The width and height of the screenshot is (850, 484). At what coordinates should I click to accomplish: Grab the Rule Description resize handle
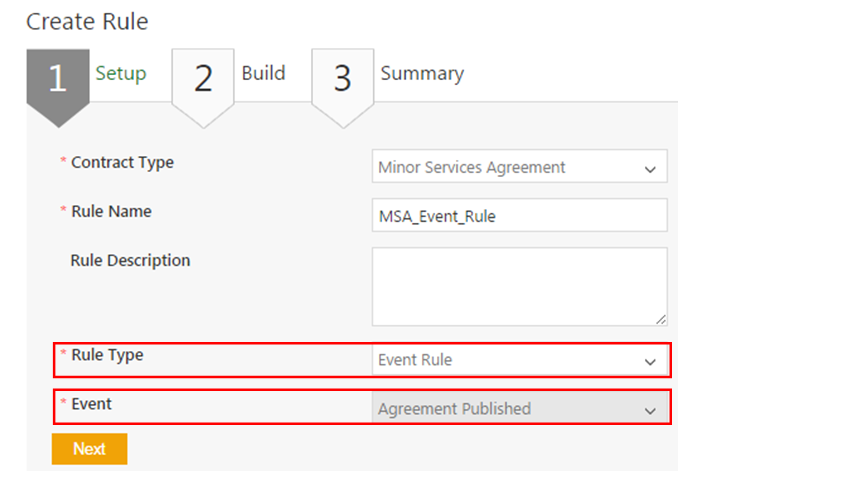tap(661, 319)
